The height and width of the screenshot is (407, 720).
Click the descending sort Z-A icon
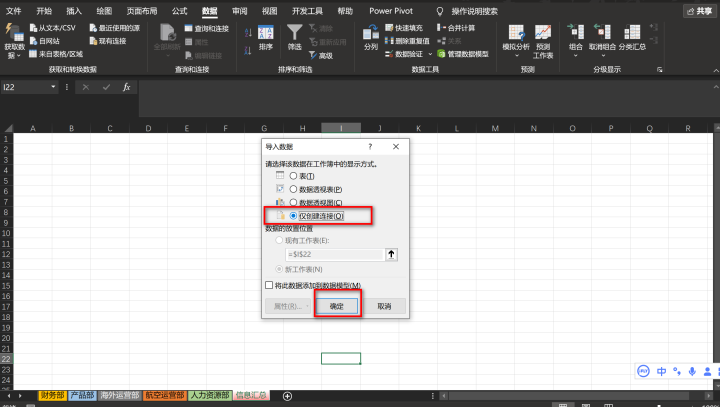(248, 51)
